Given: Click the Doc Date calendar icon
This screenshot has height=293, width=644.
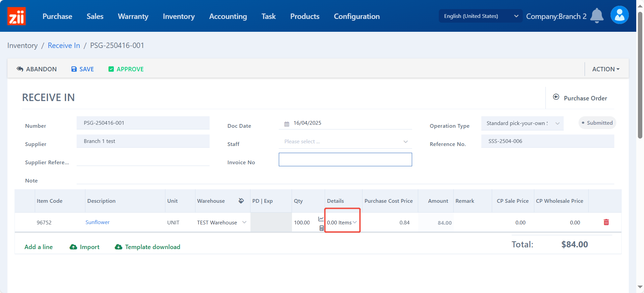Looking at the screenshot, I should [x=287, y=124].
